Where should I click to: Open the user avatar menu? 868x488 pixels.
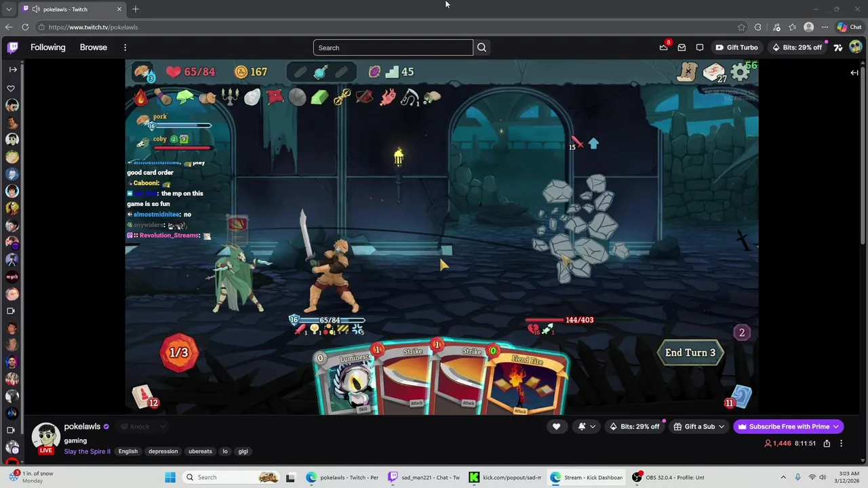[x=855, y=47]
